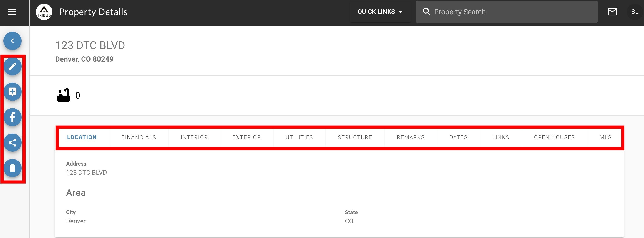Click the Denver, CO 80249 subtitle
This screenshot has height=238, width=644.
(x=84, y=59)
